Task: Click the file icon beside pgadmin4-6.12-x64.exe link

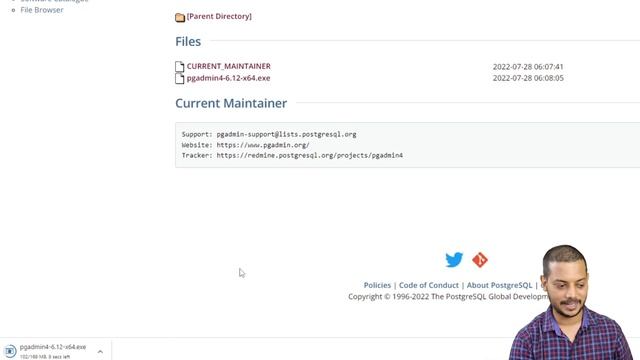Action: tap(180, 78)
